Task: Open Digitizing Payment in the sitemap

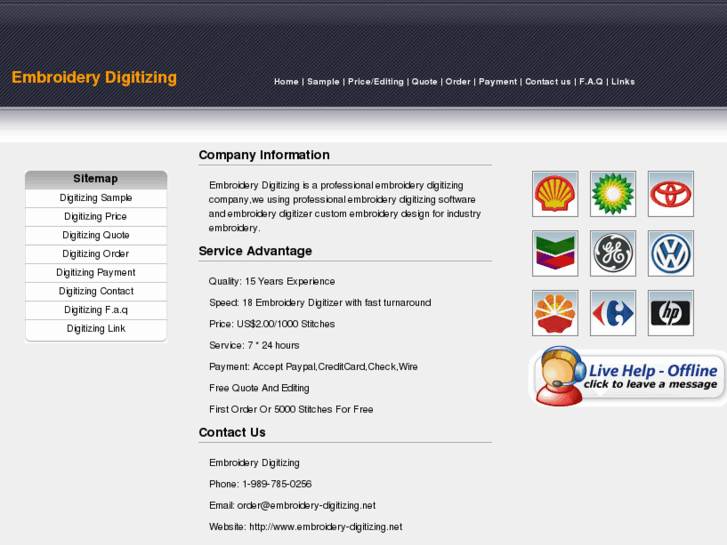Action: [x=96, y=272]
